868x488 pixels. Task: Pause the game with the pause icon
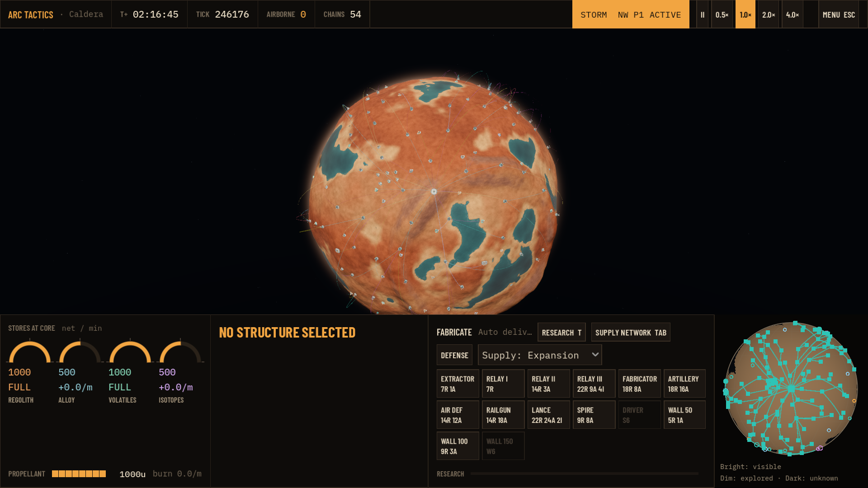tap(702, 14)
